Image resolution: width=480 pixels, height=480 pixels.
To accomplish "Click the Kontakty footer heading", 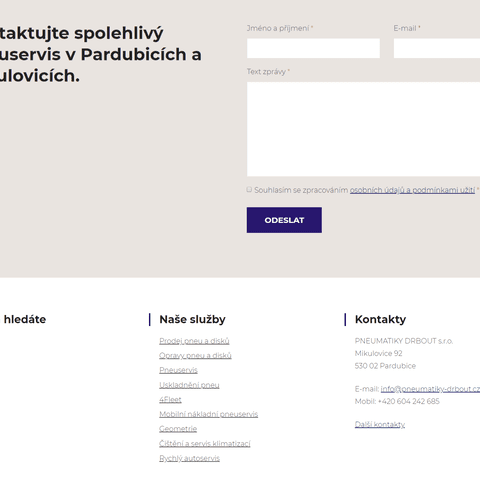I will coord(380,319).
